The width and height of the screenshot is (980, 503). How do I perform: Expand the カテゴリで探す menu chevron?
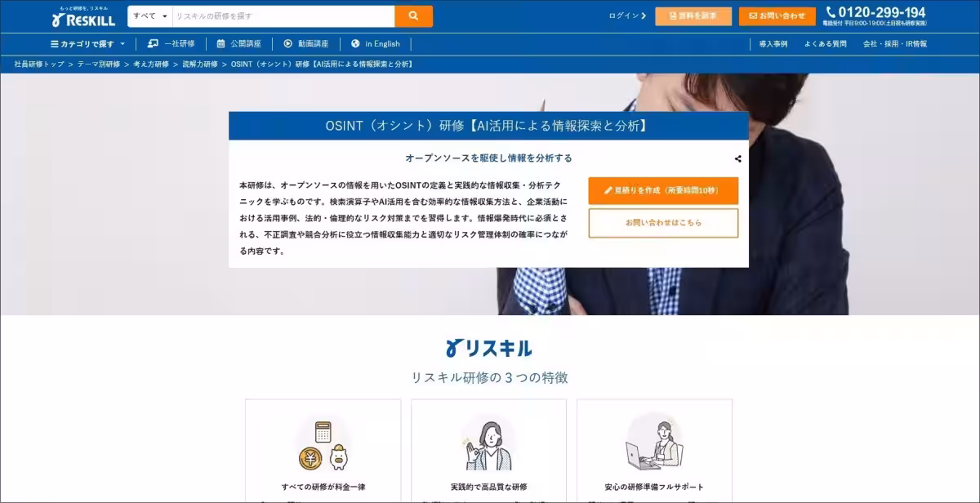coord(122,44)
